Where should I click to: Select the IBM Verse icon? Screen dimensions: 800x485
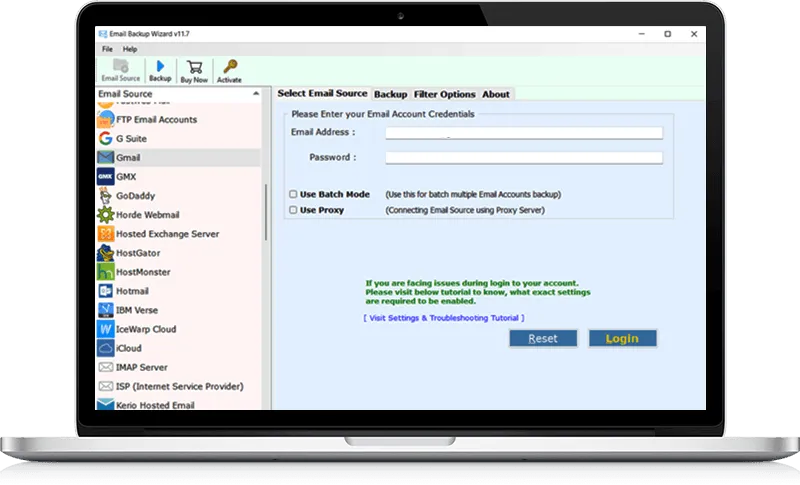coord(106,310)
